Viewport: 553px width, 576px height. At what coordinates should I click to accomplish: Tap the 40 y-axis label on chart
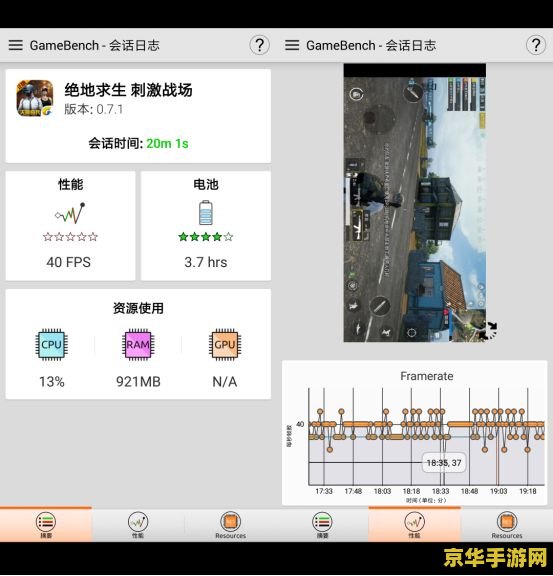click(300, 424)
